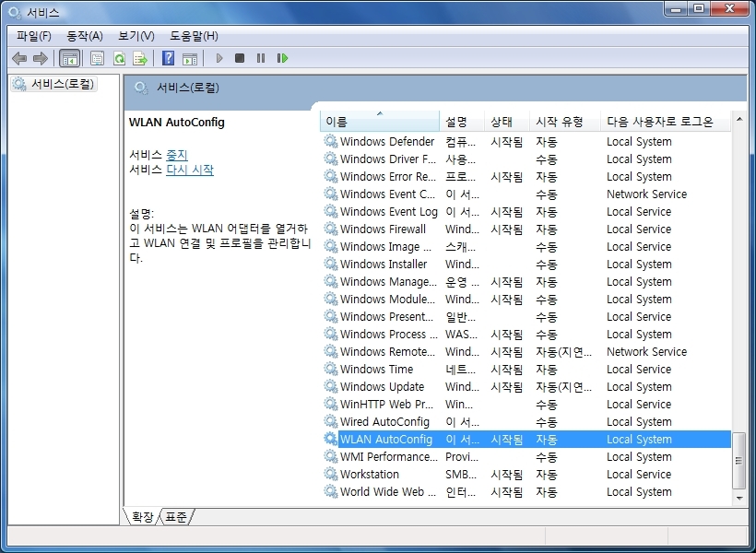Click 자동(지연... in Windows Update row
Image resolution: width=756 pixels, height=553 pixels.
pos(563,387)
